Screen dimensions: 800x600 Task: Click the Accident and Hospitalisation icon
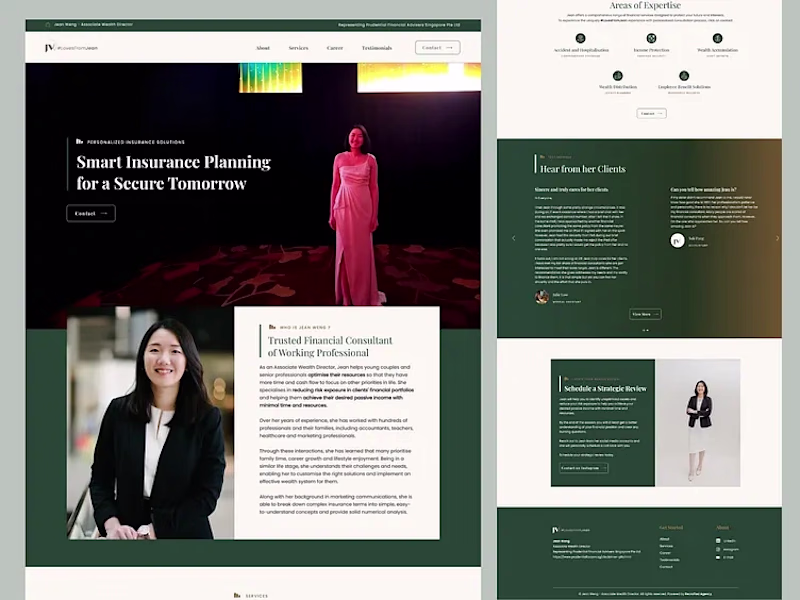(x=581, y=38)
